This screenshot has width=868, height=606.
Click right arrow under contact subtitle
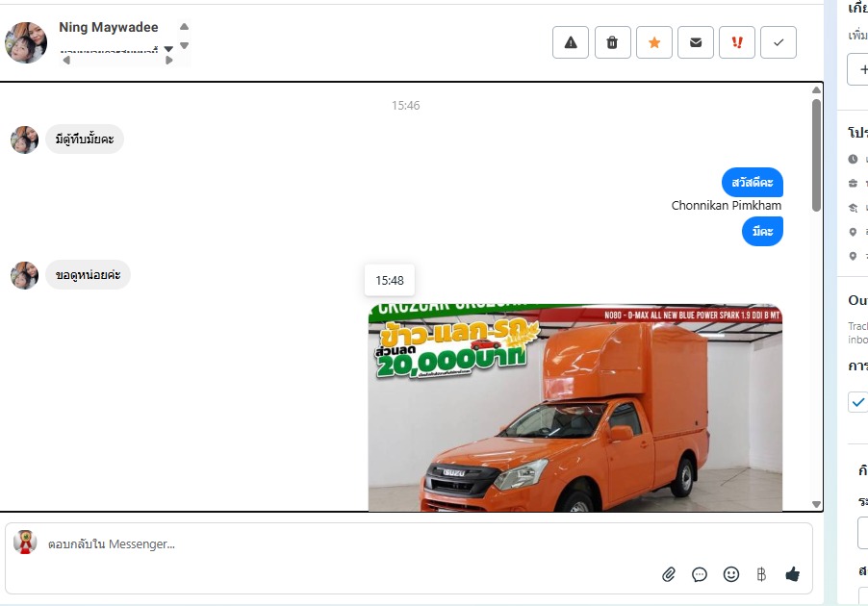pyautogui.click(x=168, y=61)
